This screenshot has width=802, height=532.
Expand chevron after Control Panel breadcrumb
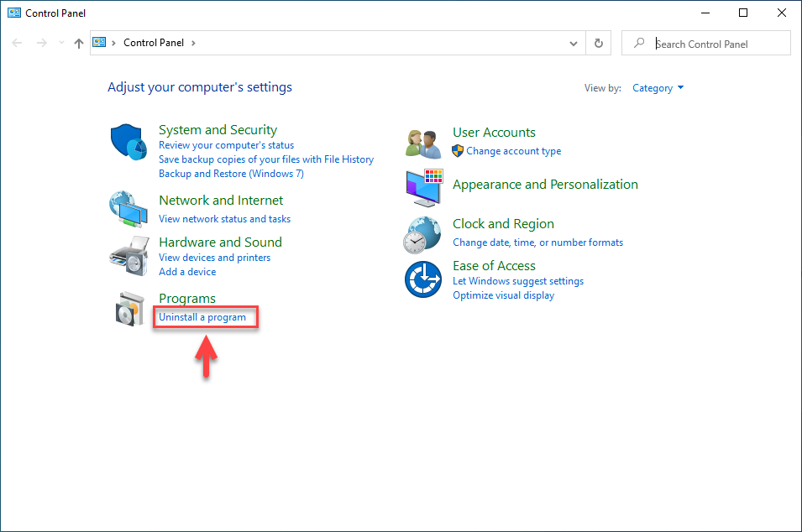point(193,43)
